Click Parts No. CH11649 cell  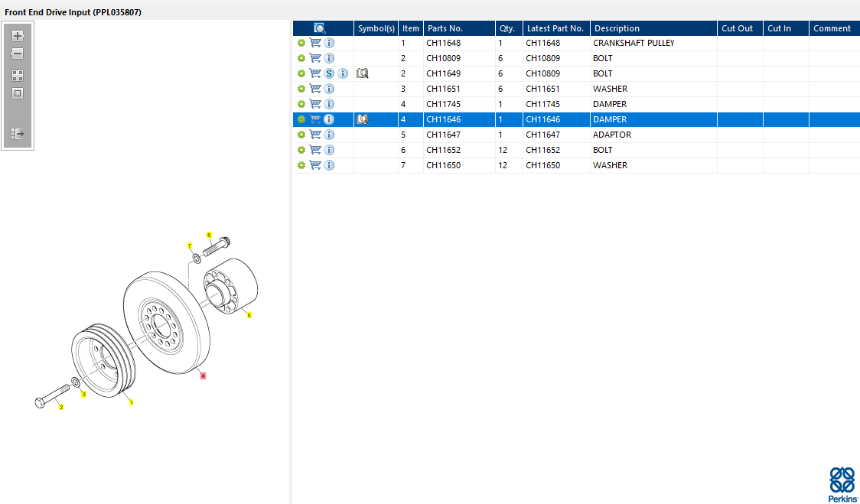pos(460,73)
